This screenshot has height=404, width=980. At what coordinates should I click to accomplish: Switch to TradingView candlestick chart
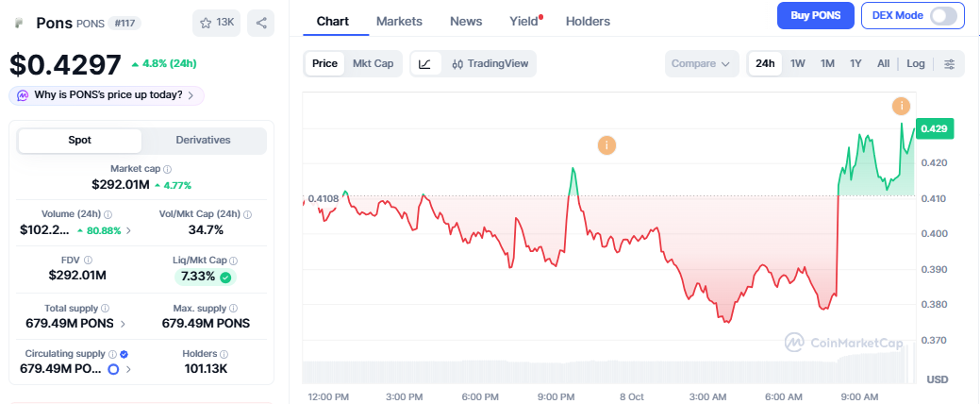coord(490,64)
